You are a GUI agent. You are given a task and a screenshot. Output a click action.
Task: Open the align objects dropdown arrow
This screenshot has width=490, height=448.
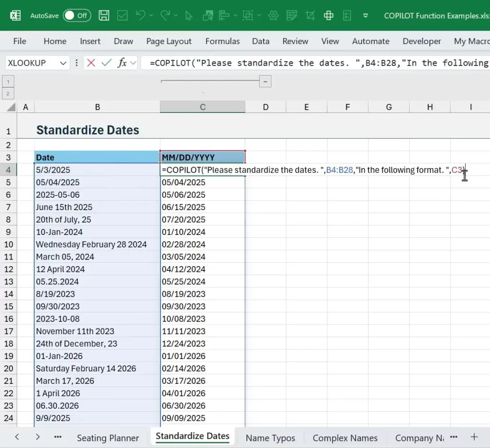[235, 15]
